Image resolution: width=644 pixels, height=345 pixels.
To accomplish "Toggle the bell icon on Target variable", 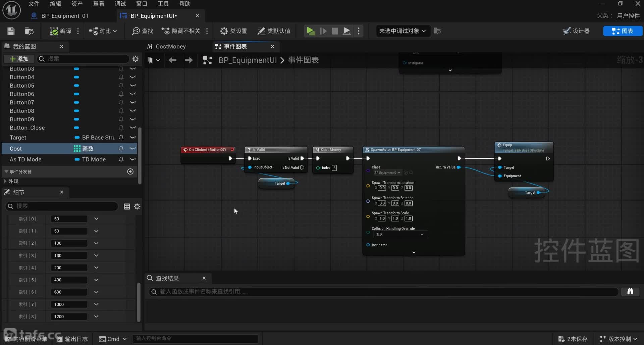I will (x=121, y=138).
